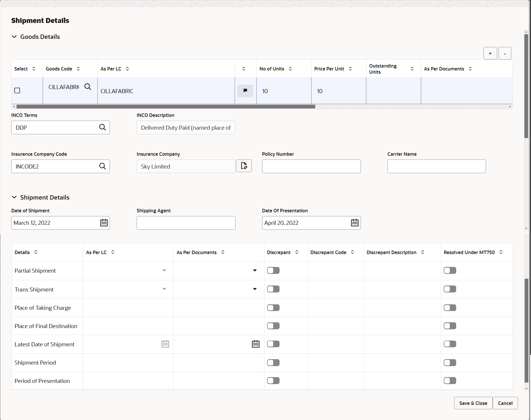Click the edit document icon beside Insurance Company
Image resolution: width=531 pixels, height=420 pixels.
(x=244, y=166)
